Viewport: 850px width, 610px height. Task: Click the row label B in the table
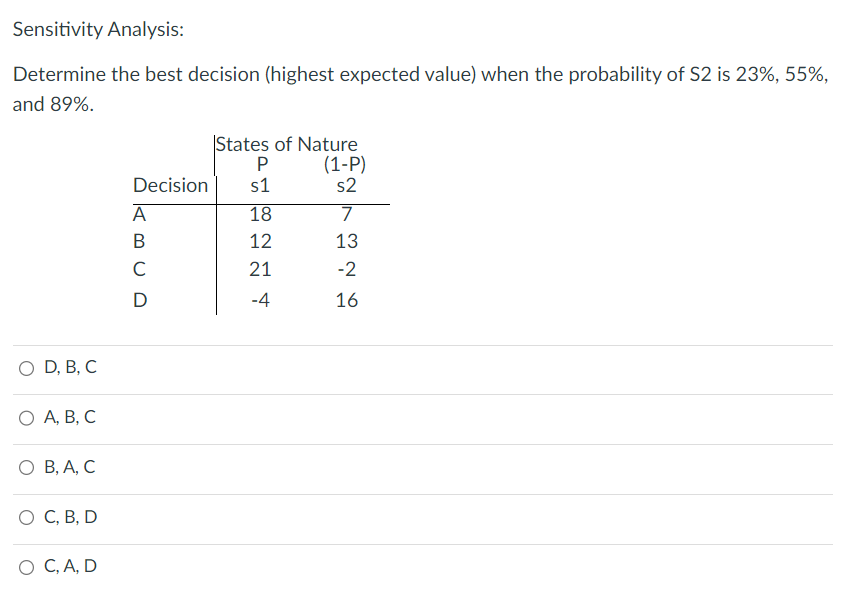138,240
